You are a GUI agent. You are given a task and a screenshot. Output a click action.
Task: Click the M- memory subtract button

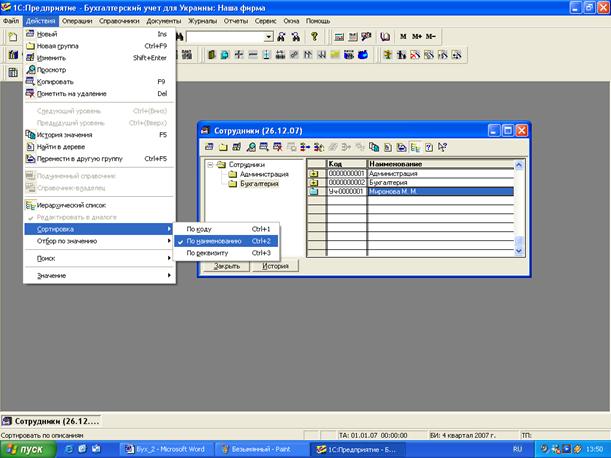point(431,37)
